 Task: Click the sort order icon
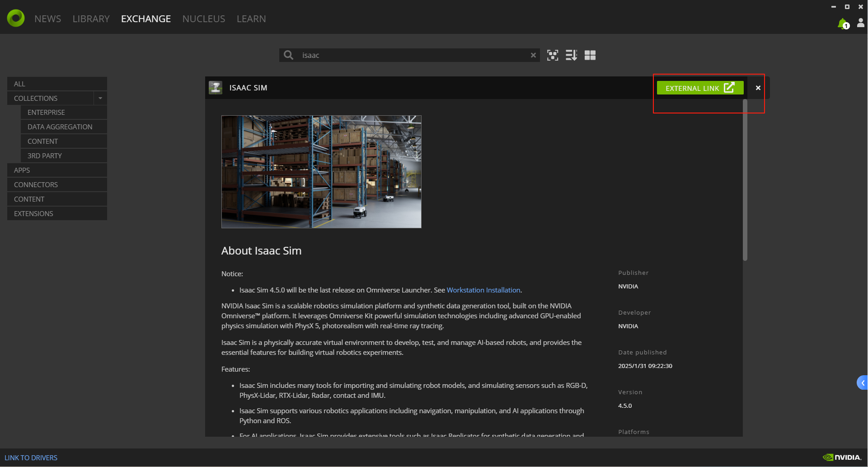pos(571,55)
